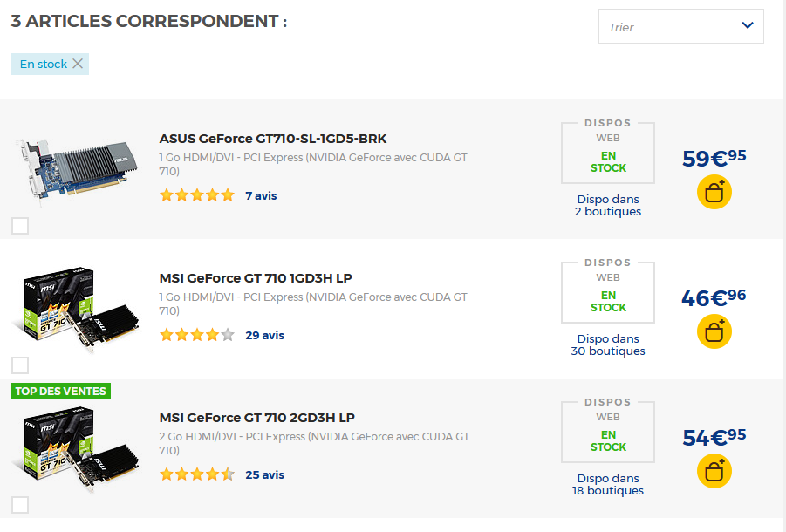
Task: View the 7 avis reviews
Action: tap(261, 195)
